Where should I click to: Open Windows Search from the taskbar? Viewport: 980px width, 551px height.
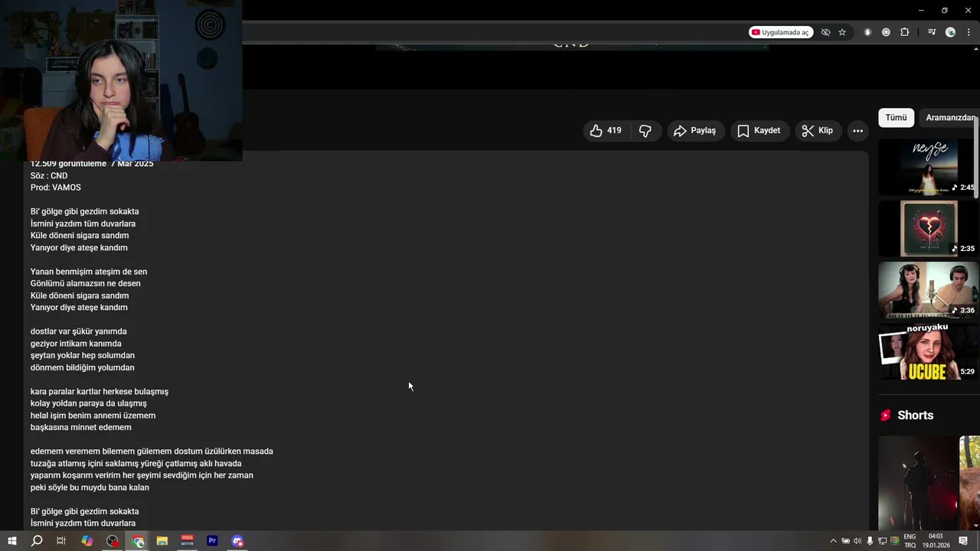pos(37,541)
